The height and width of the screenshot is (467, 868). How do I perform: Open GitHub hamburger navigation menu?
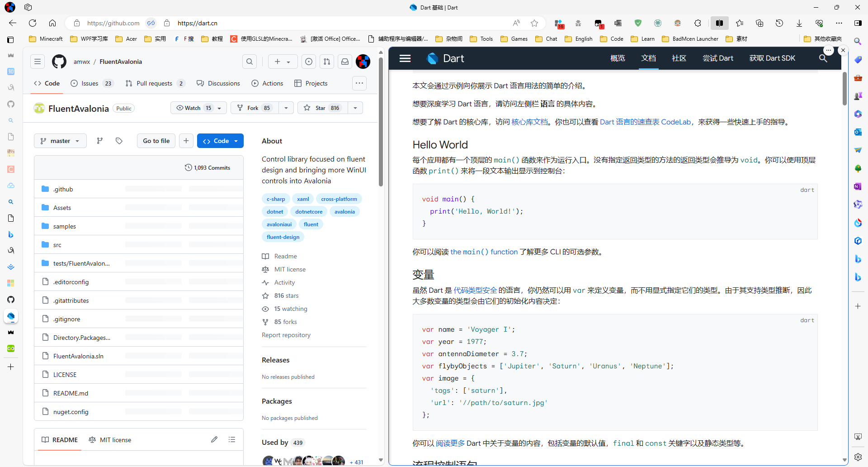[38, 62]
